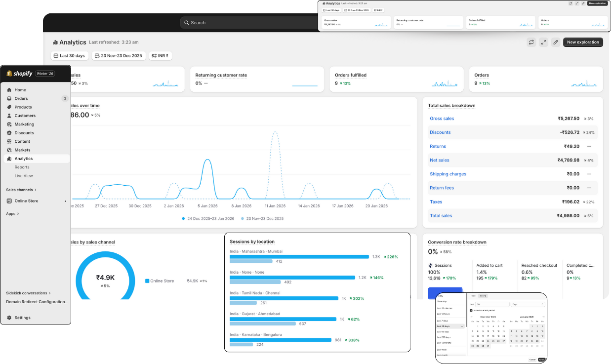
Task: Click the expand fullscreen arrows icon
Action: click(544, 42)
